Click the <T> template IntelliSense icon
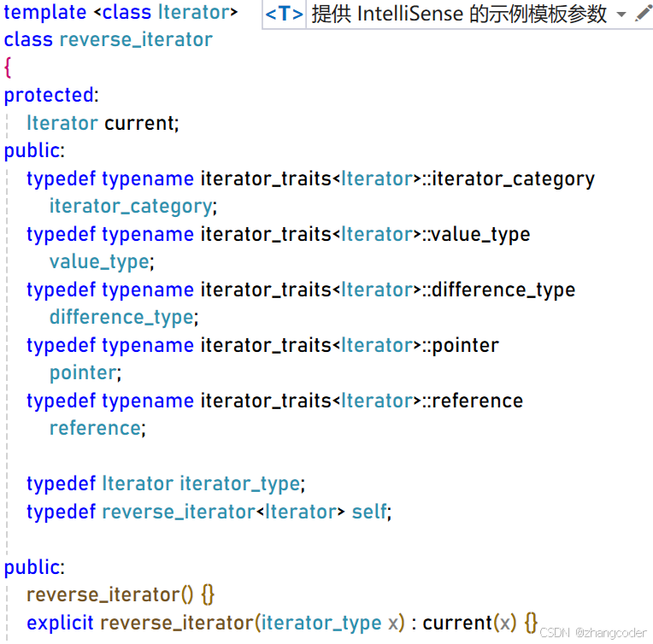653x644 pixels. point(284,15)
